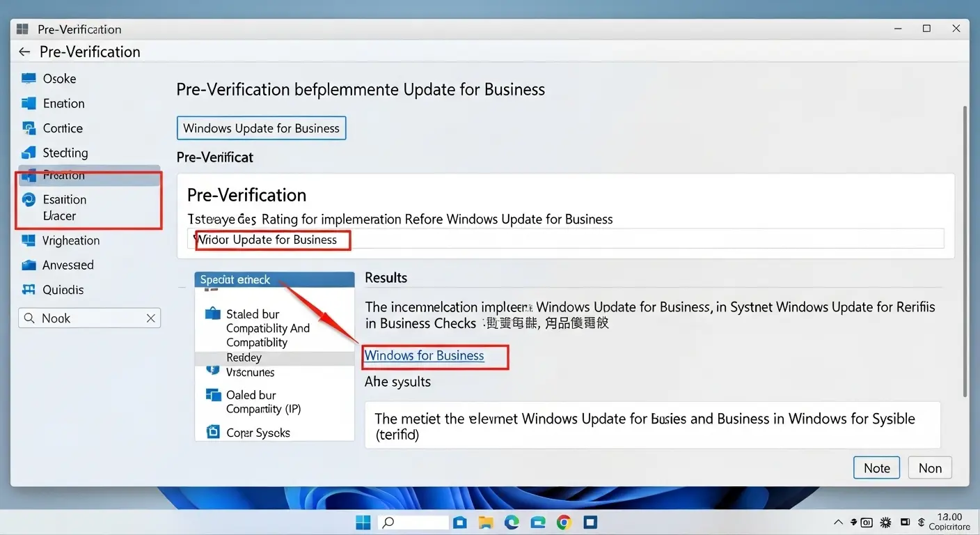The width and height of the screenshot is (980, 535).
Task: Click the Speciat erneck list header
Action: click(x=274, y=279)
